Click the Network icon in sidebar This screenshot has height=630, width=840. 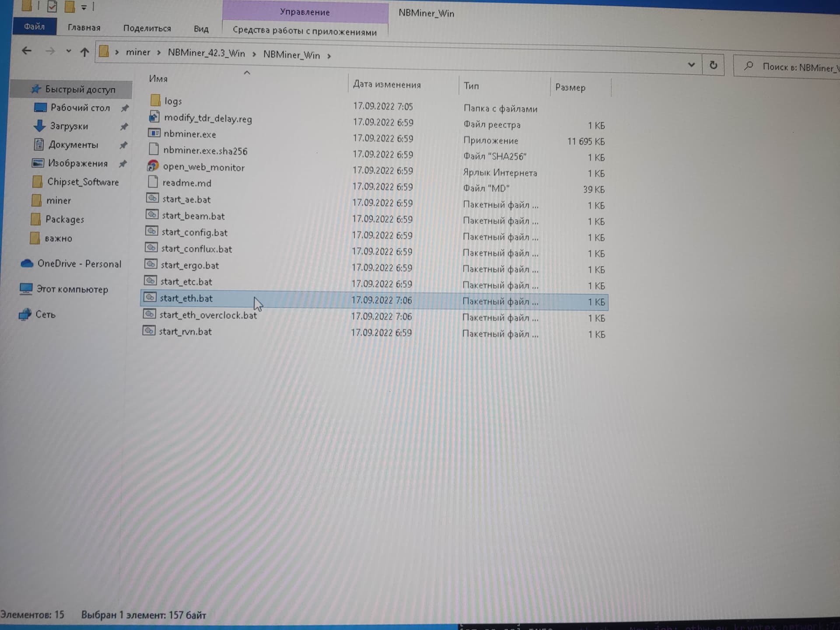click(x=25, y=314)
